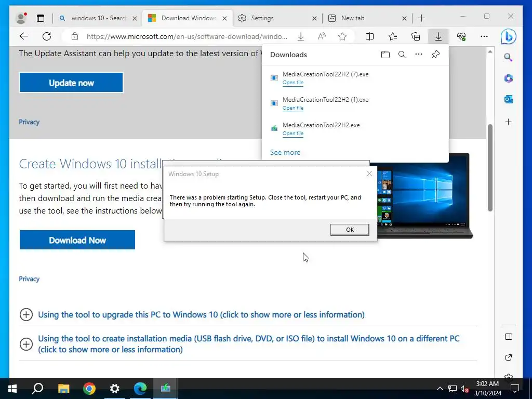The image size is (532, 399).
Task: Click muted volume tray icon
Action: [x=464, y=389]
